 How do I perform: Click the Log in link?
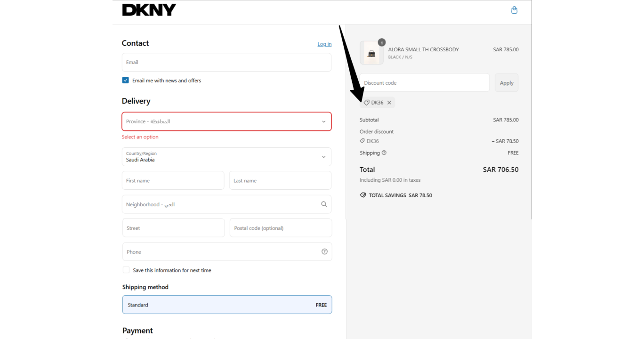(x=324, y=44)
